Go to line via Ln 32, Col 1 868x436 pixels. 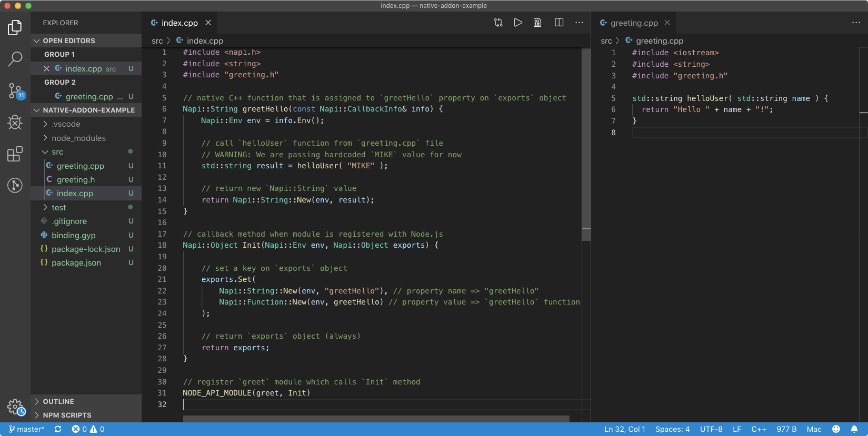pos(625,429)
